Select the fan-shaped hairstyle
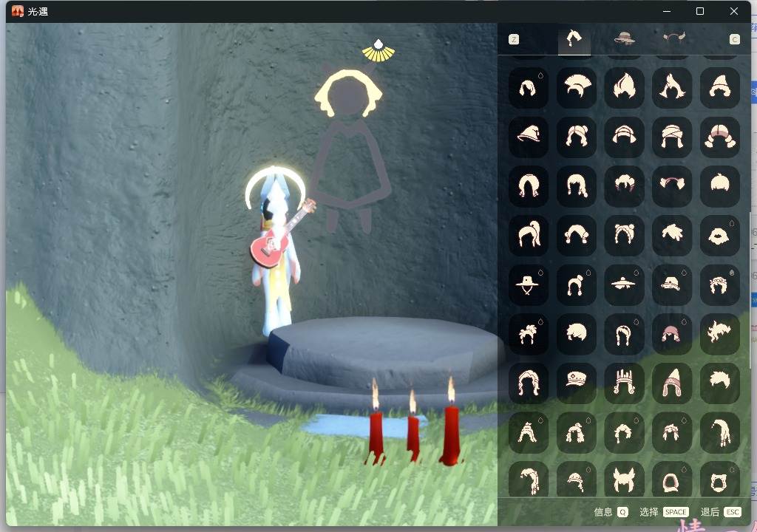The width and height of the screenshot is (757, 532). pos(577,87)
